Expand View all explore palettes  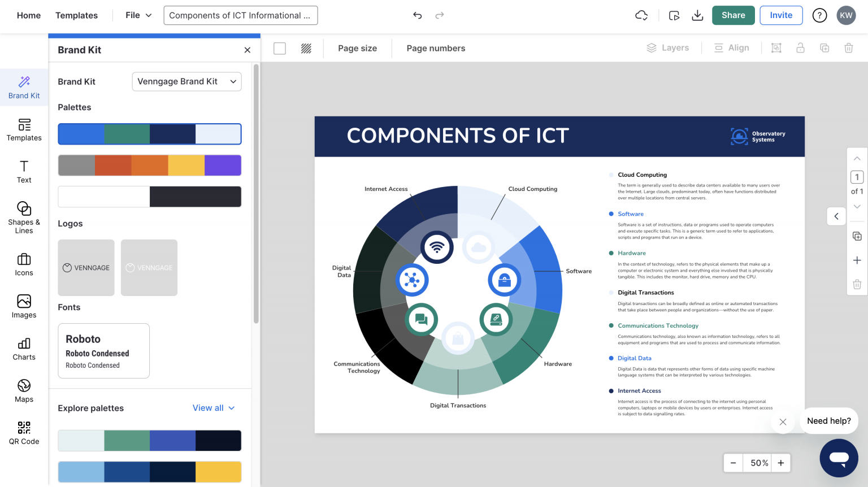[214, 408]
